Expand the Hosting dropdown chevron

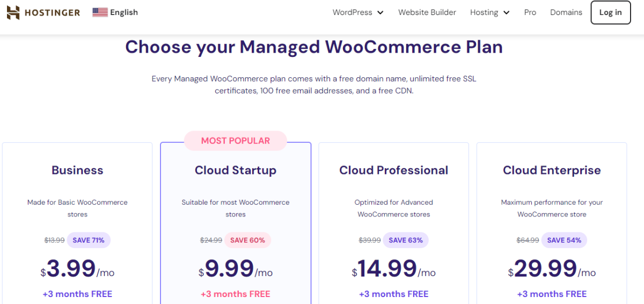[x=507, y=12]
